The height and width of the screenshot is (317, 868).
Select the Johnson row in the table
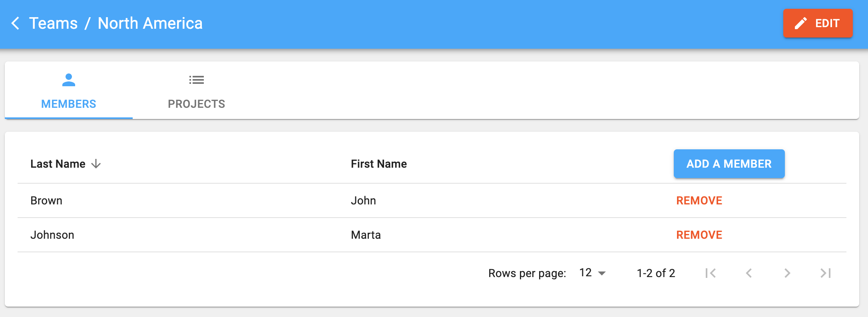click(x=52, y=235)
